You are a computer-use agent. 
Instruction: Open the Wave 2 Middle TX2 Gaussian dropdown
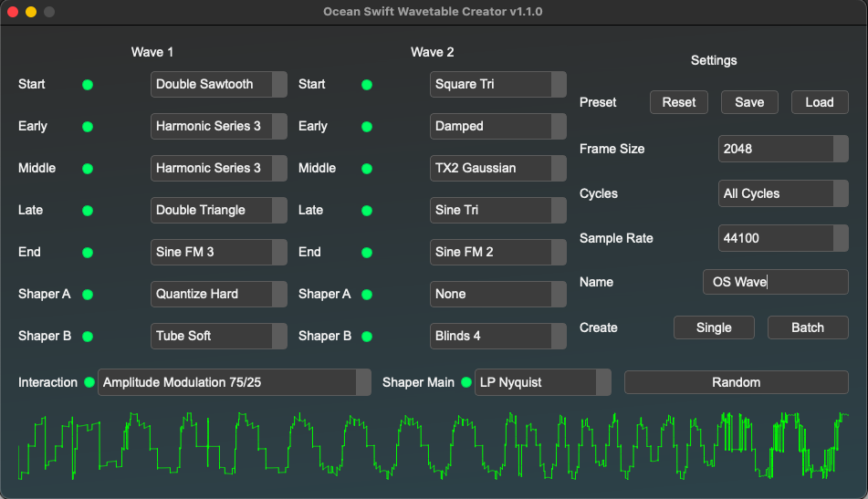pos(497,169)
